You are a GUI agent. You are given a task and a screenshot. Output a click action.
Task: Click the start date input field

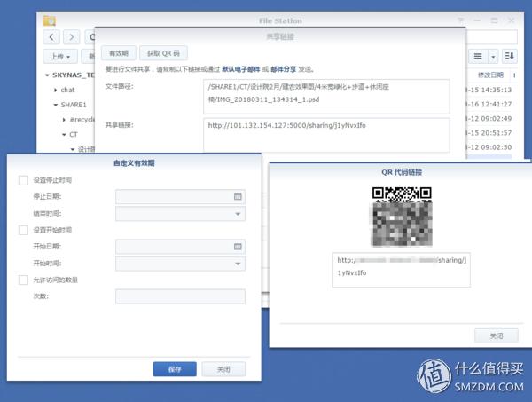click(180, 247)
